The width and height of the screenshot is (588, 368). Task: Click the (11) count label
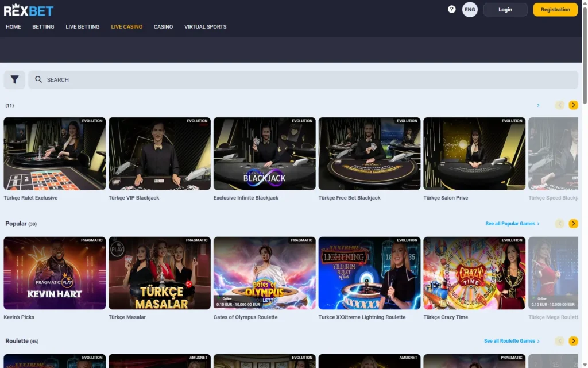tap(10, 106)
